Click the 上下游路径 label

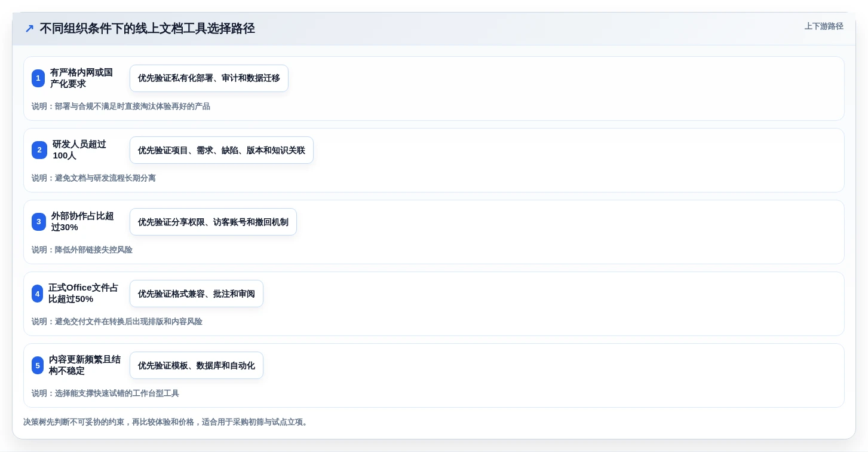pyautogui.click(x=824, y=26)
